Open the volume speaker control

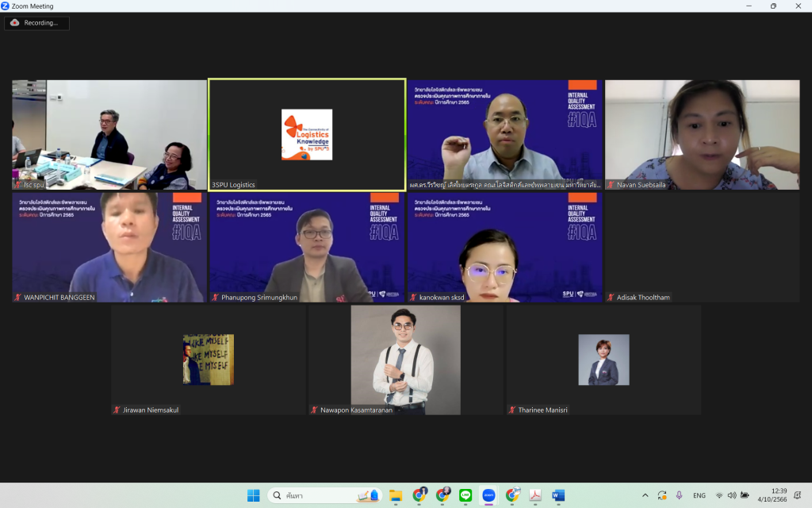click(x=732, y=495)
